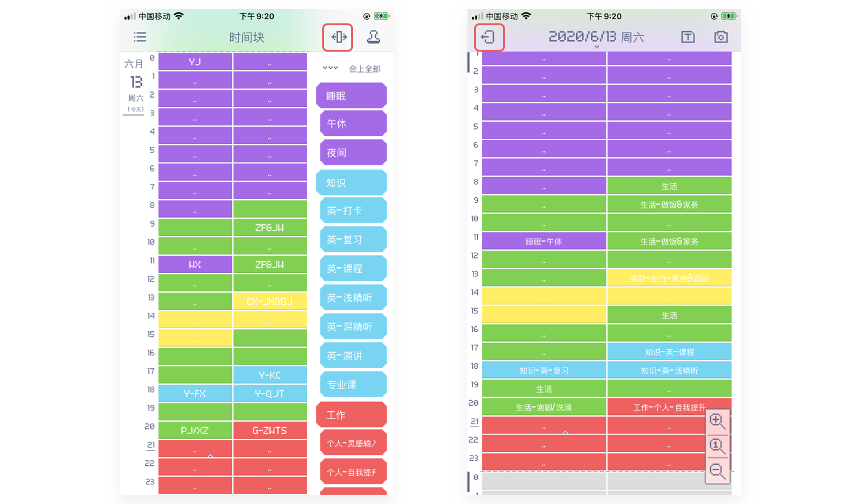Tap the Y-FX block at 18:00
The image size is (861, 504).
[x=195, y=393]
